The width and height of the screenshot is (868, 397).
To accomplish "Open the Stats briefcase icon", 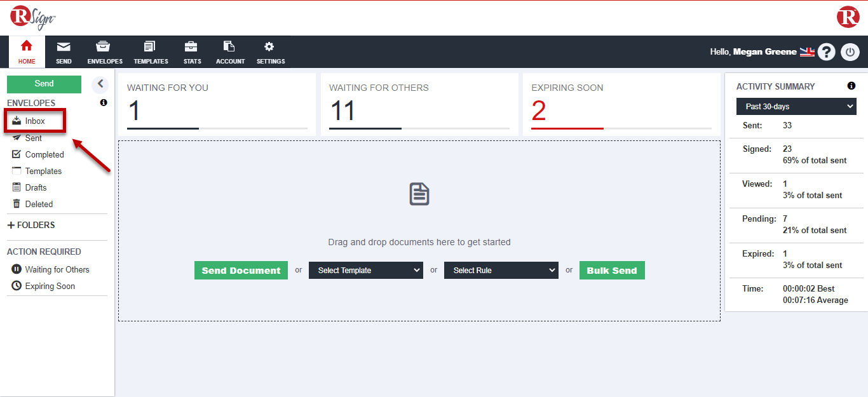I will click(x=192, y=52).
